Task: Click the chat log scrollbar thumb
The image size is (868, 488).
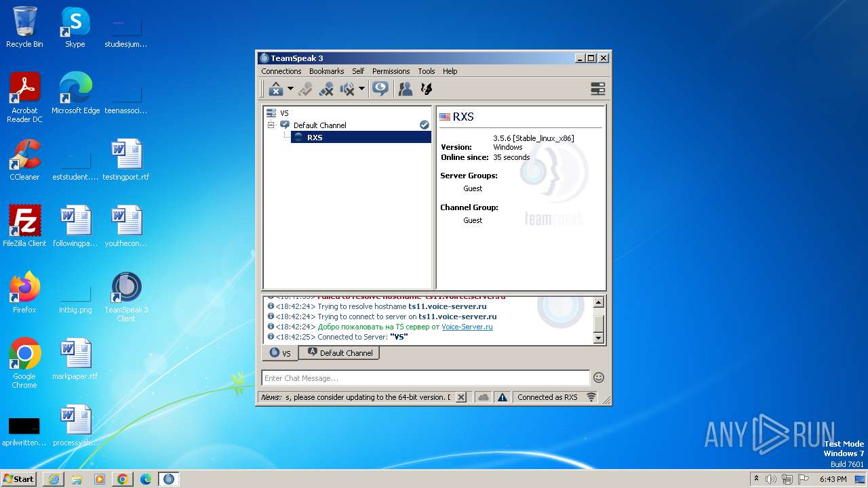Action: (599, 324)
